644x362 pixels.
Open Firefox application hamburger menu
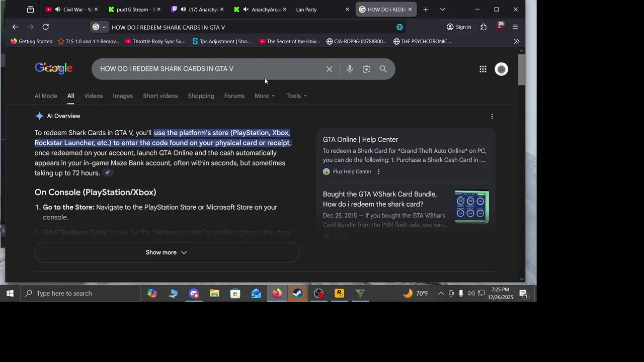(515, 27)
